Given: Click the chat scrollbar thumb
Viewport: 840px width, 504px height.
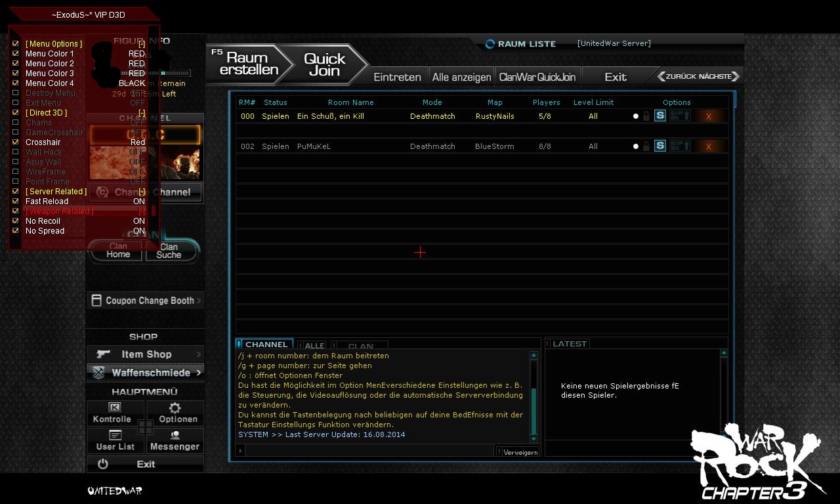Looking at the screenshot, I should click(x=534, y=412).
